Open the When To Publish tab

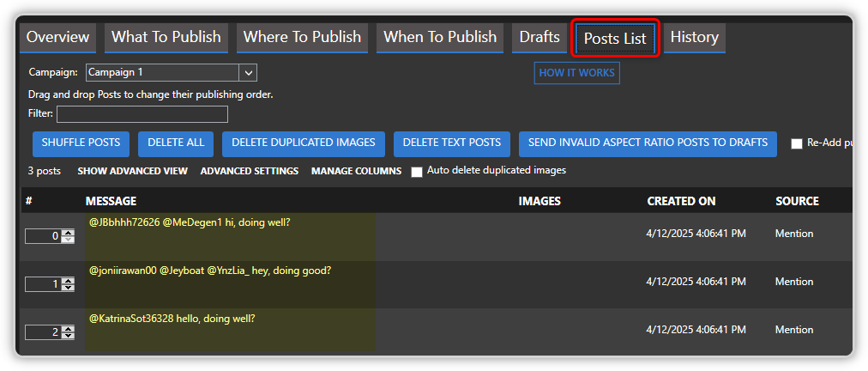439,38
